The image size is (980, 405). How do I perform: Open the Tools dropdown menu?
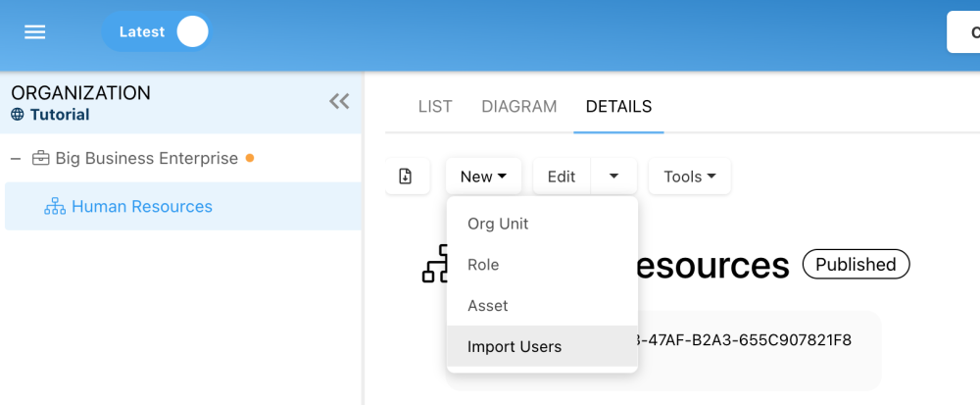689,177
